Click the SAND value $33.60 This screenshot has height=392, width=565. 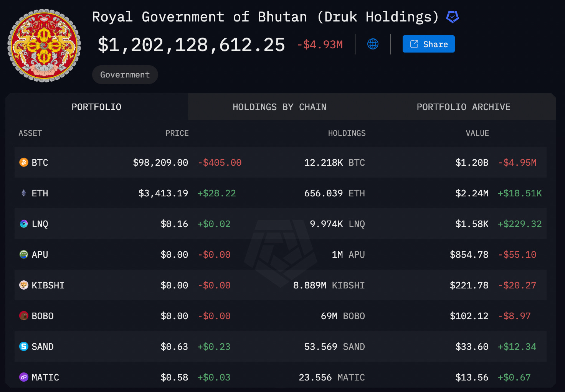[x=472, y=347]
